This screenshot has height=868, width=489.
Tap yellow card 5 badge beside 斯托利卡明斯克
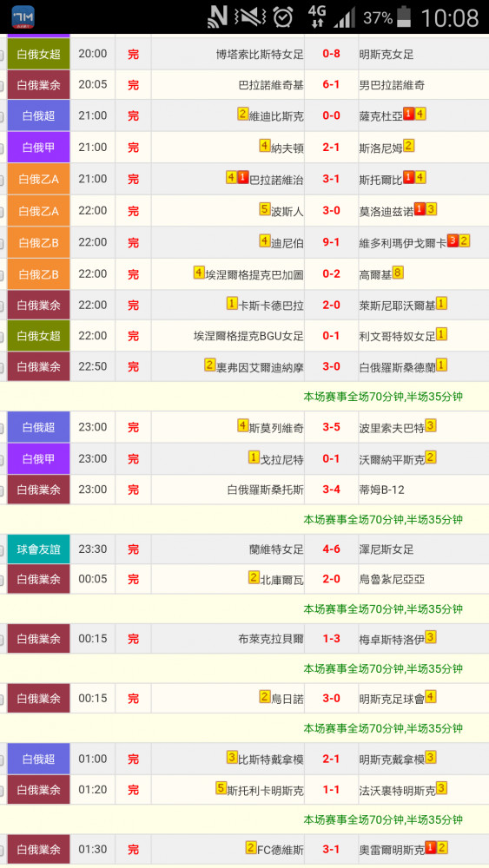point(221,788)
